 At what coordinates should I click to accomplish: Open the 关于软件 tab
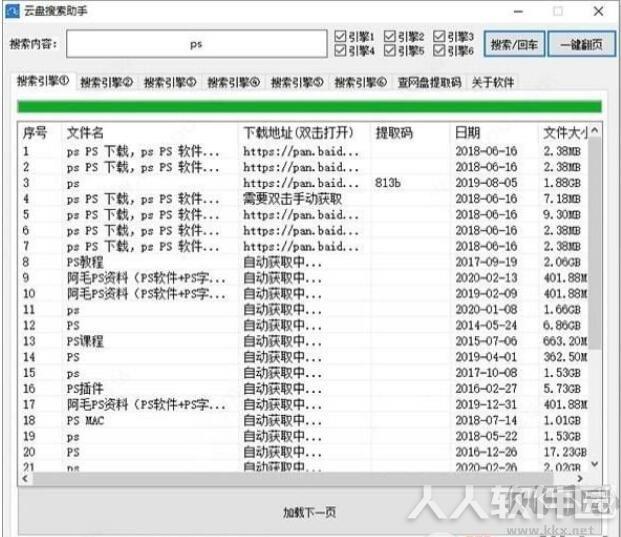493,82
